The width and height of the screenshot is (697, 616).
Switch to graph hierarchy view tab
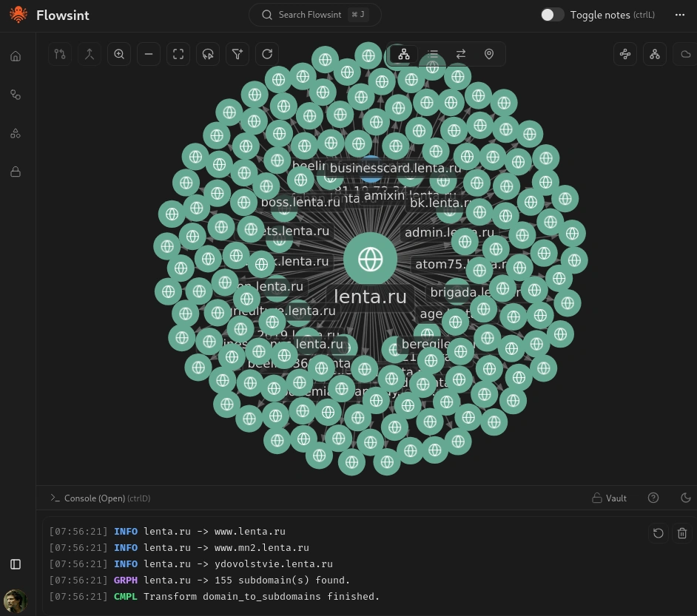pyautogui.click(x=404, y=54)
